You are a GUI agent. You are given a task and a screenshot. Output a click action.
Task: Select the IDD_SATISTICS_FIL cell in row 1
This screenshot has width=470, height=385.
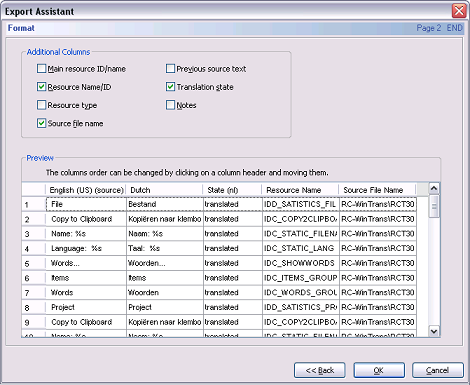coord(301,204)
